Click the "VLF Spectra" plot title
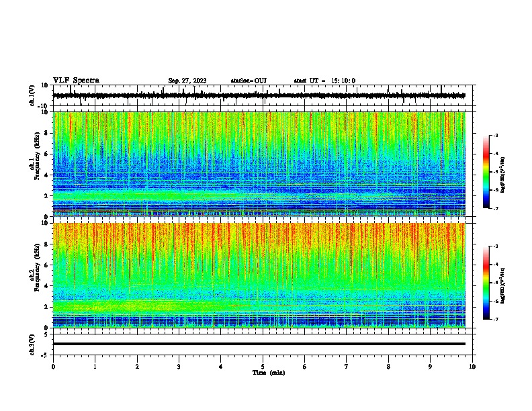The height and width of the screenshot is (411, 532). (76, 81)
